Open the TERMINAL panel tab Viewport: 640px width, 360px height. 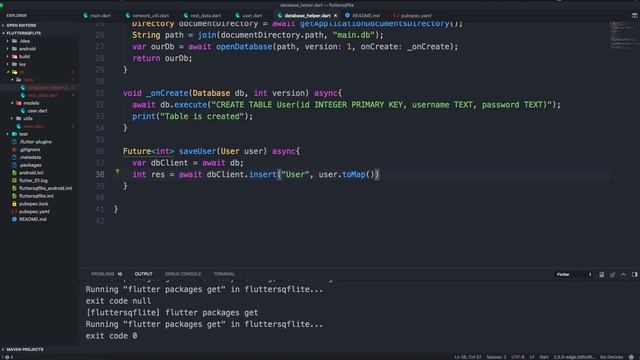224,274
